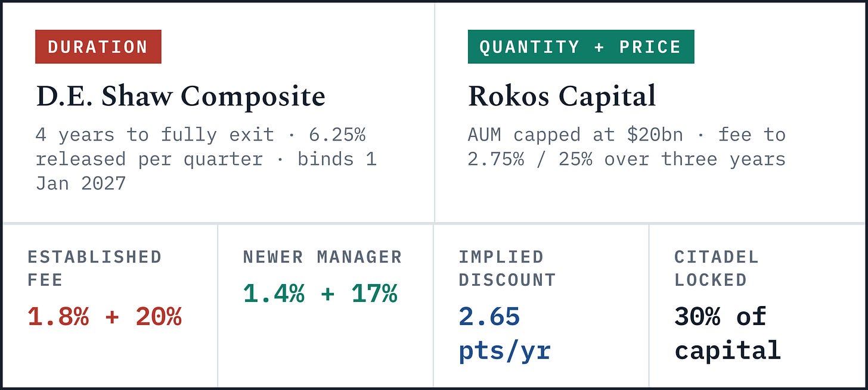868x390 pixels.
Task: Click the ESTABLISHED FEE label
Action: click(95, 268)
